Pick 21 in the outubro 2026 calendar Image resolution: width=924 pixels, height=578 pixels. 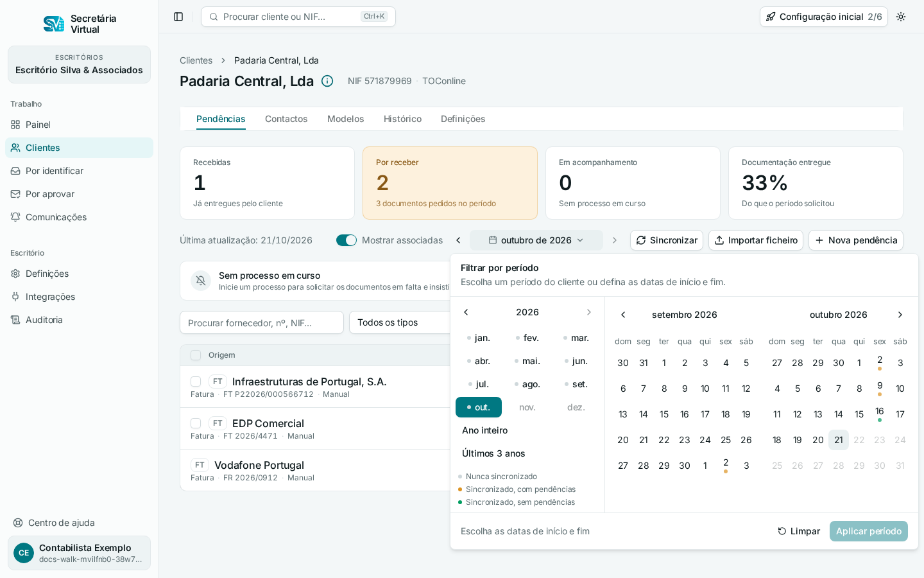tap(839, 440)
